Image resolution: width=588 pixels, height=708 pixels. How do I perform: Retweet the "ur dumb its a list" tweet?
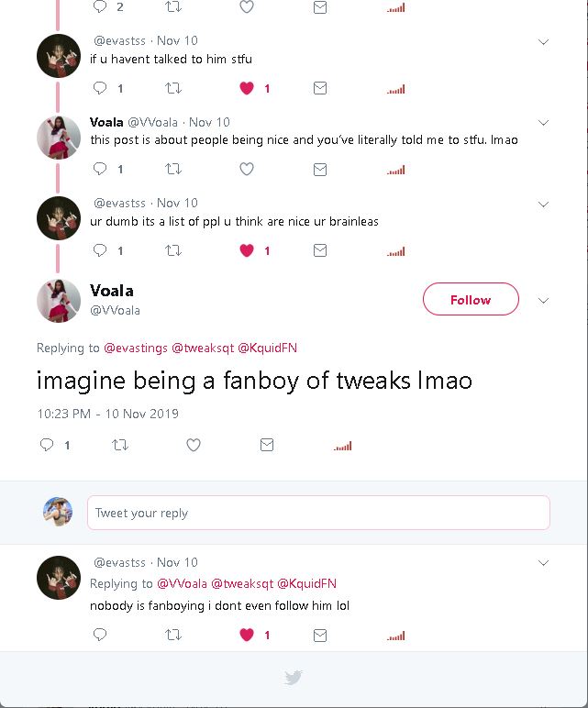[172, 250]
